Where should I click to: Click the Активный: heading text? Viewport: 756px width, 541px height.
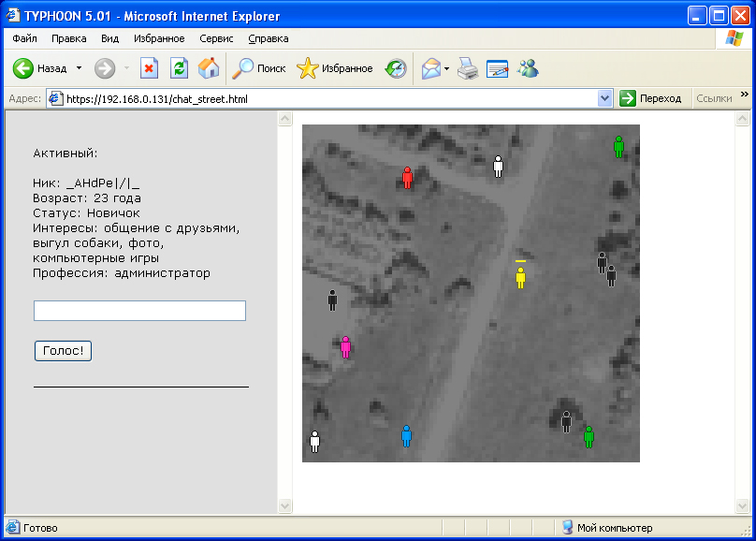pos(65,154)
